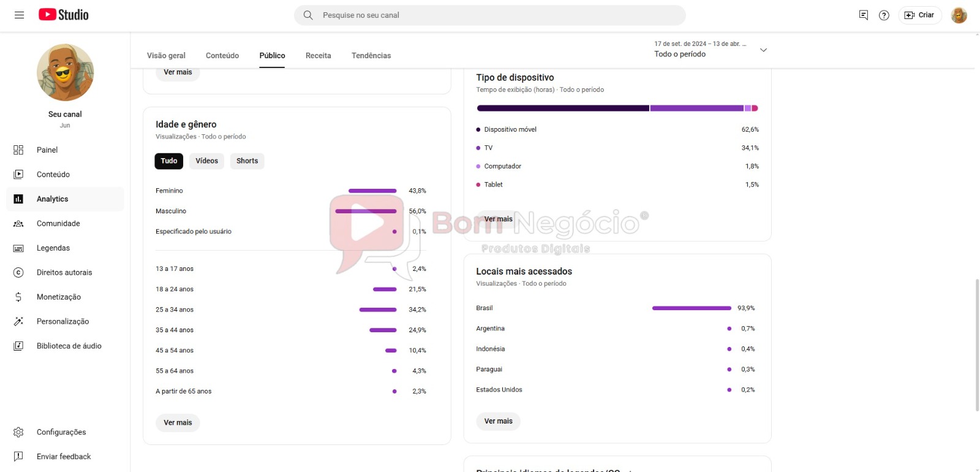The width and height of the screenshot is (980, 472).
Task: Focus the 'Pesquise no seu canal' search field
Action: coord(490,15)
